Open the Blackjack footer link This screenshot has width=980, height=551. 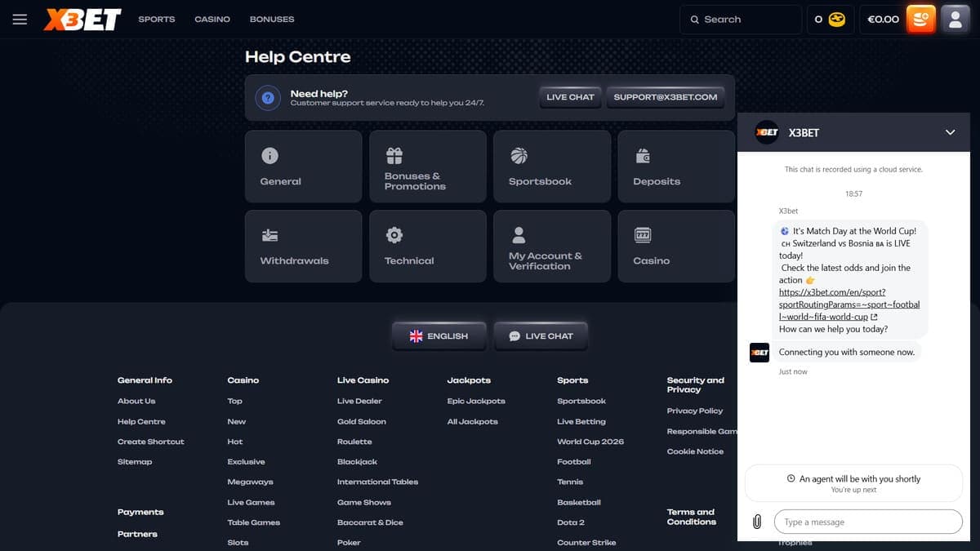(x=357, y=462)
